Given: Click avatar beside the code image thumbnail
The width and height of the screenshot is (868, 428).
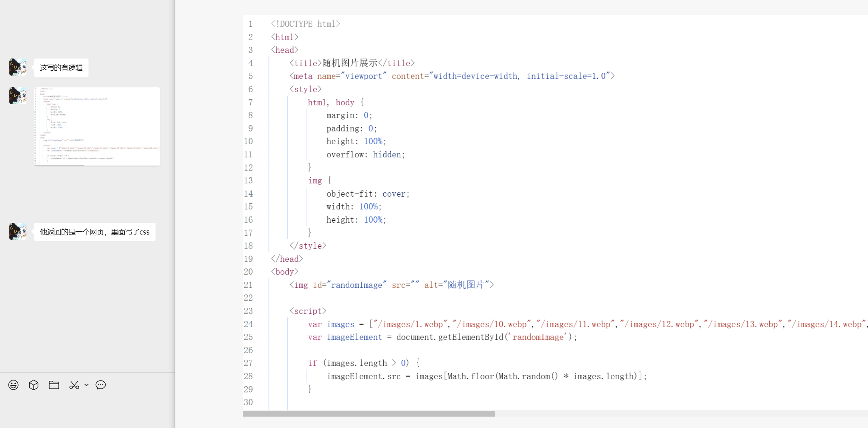Looking at the screenshot, I should [18, 96].
